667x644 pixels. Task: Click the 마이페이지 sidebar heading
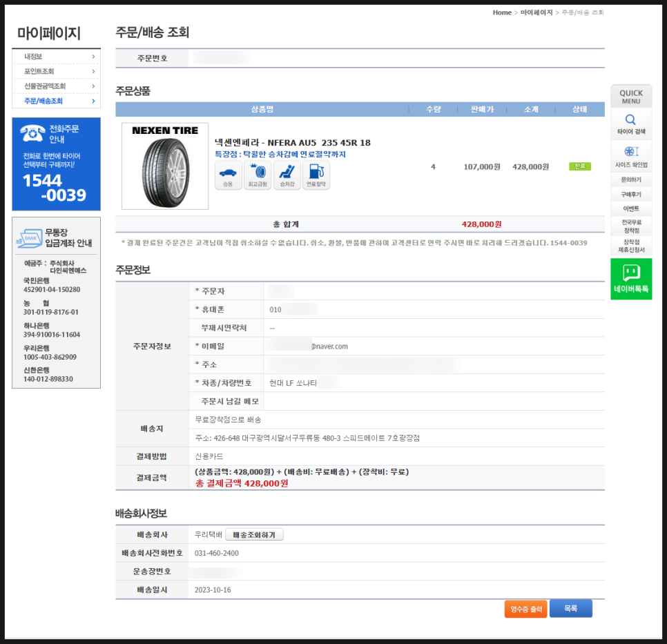pos(49,32)
